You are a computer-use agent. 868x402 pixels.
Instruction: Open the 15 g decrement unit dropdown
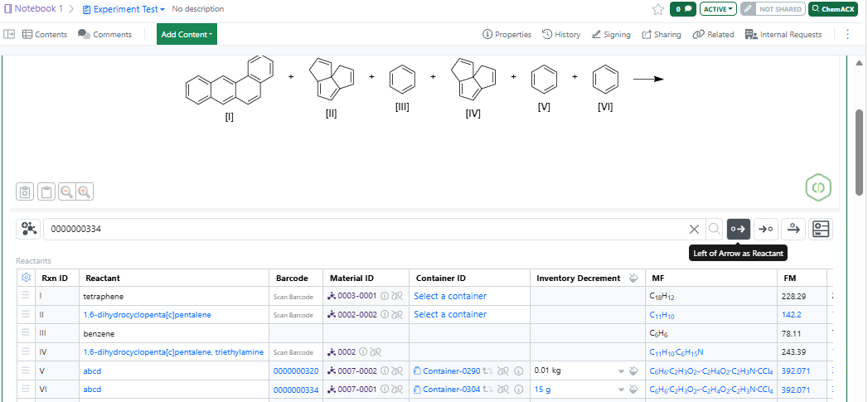(x=621, y=390)
